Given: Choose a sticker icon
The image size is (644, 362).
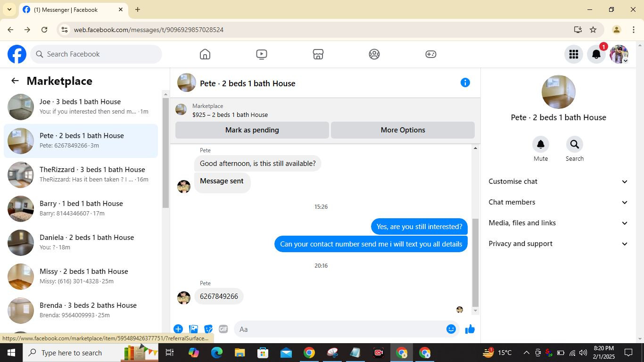Looking at the screenshot, I should 208,329.
